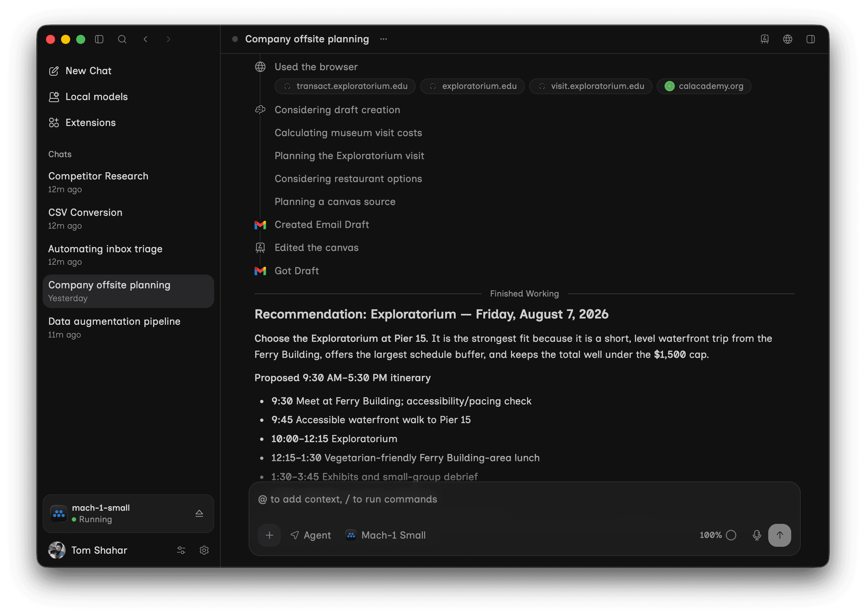Expand the Edited the canvas step

(316, 248)
